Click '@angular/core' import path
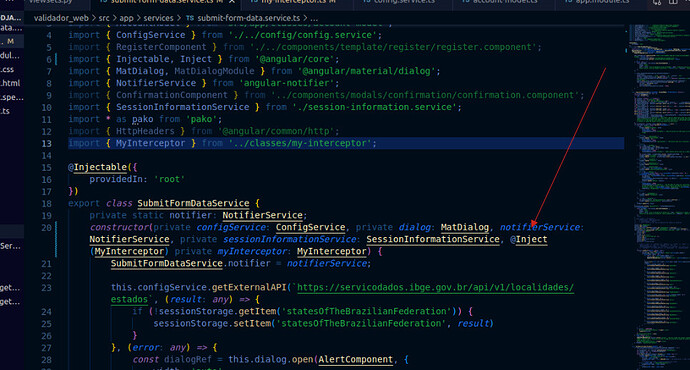Image resolution: width=690 pixels, height=370 pixels. coord(295,59)
